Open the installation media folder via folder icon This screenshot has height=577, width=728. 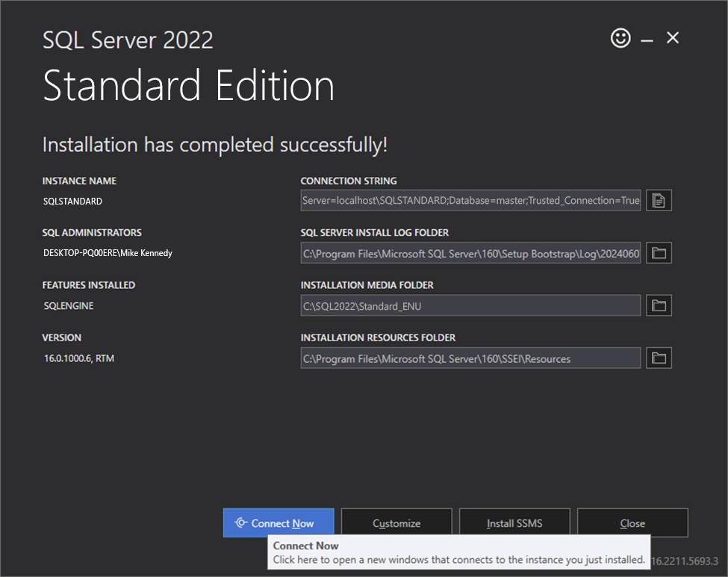coord(659,305)
